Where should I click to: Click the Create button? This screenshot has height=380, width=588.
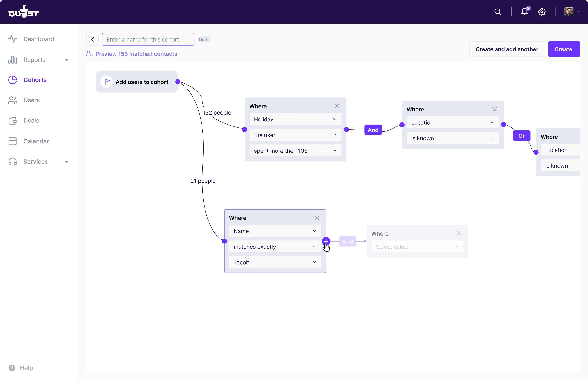(x=564, y=49)
